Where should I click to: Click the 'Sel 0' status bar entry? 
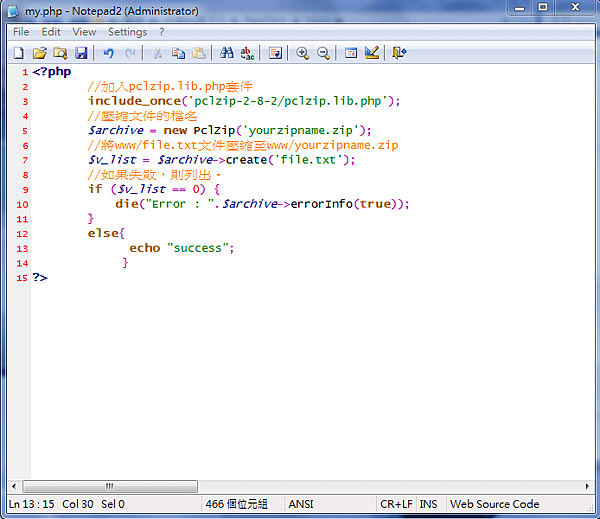pyautogui.click(x=113, y=504)
